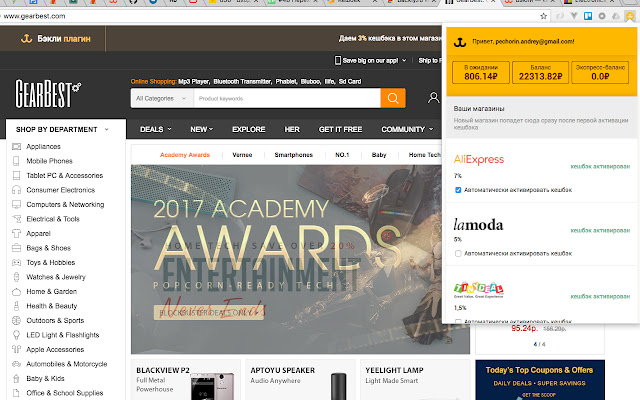Click the Electrical & Tools icon
The image size is (640, 400).
(16, 219)
